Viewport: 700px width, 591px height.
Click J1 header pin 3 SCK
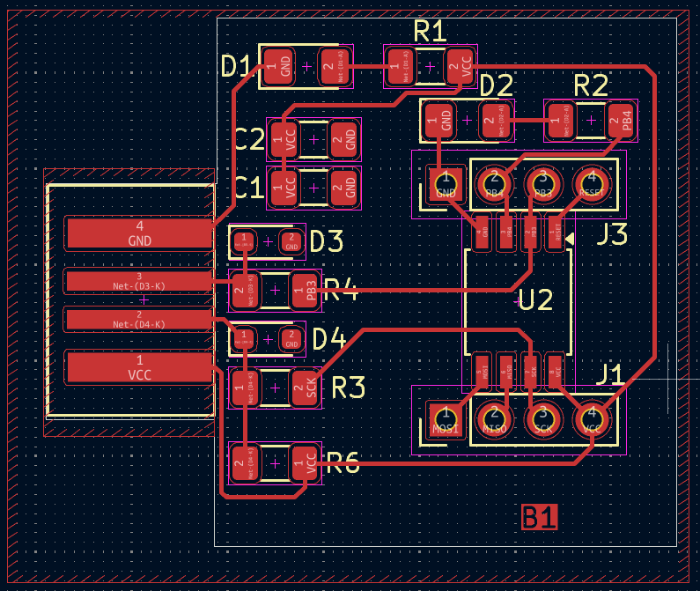pos(543,417)
